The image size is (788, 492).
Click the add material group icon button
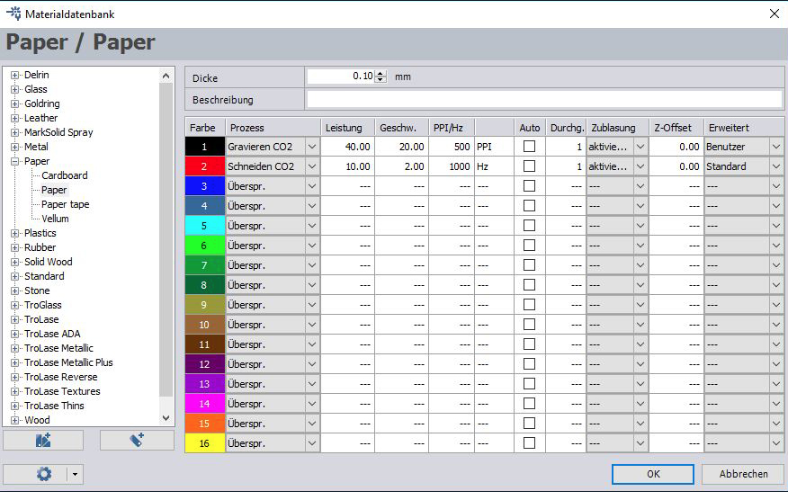43,440
